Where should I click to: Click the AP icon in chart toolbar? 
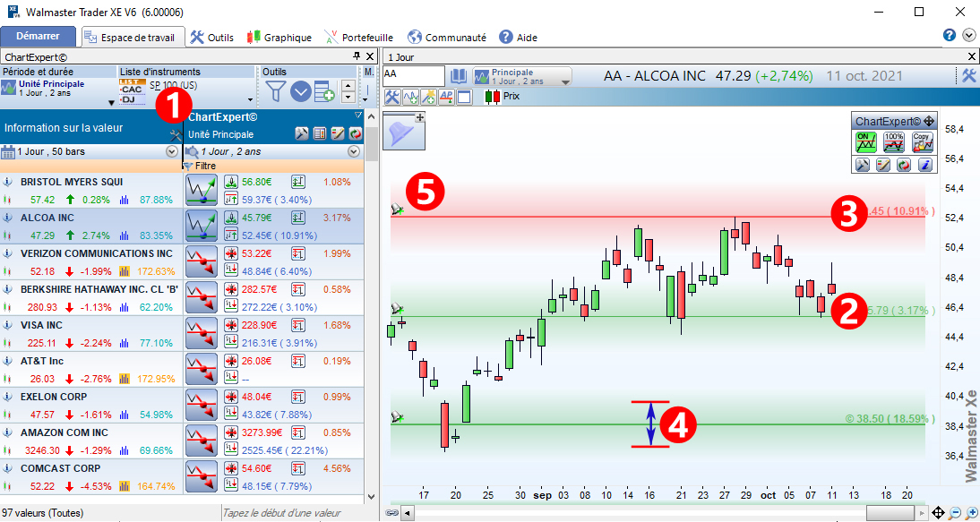tap(446, 97)
